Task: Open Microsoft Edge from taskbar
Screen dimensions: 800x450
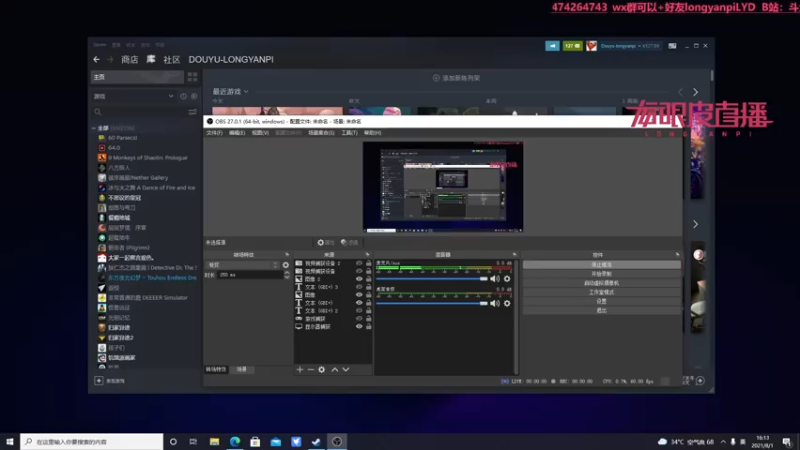Action: click(x=235, y=441)
